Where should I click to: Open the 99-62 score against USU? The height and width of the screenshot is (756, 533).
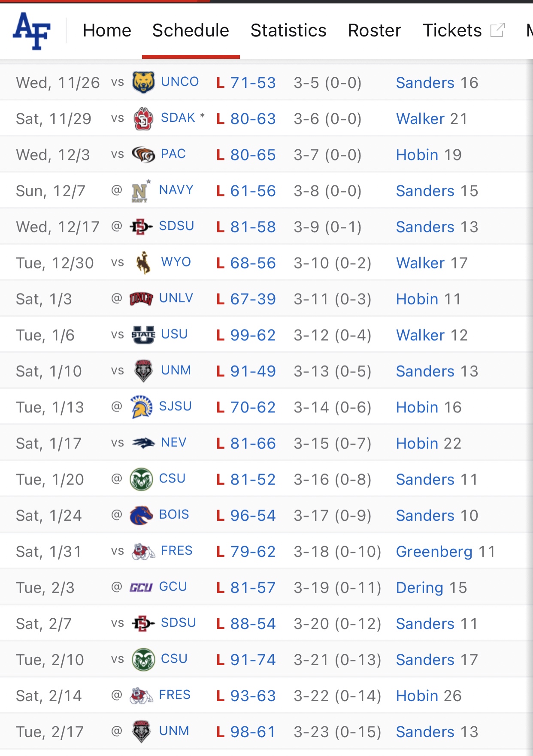click(253, 335)
